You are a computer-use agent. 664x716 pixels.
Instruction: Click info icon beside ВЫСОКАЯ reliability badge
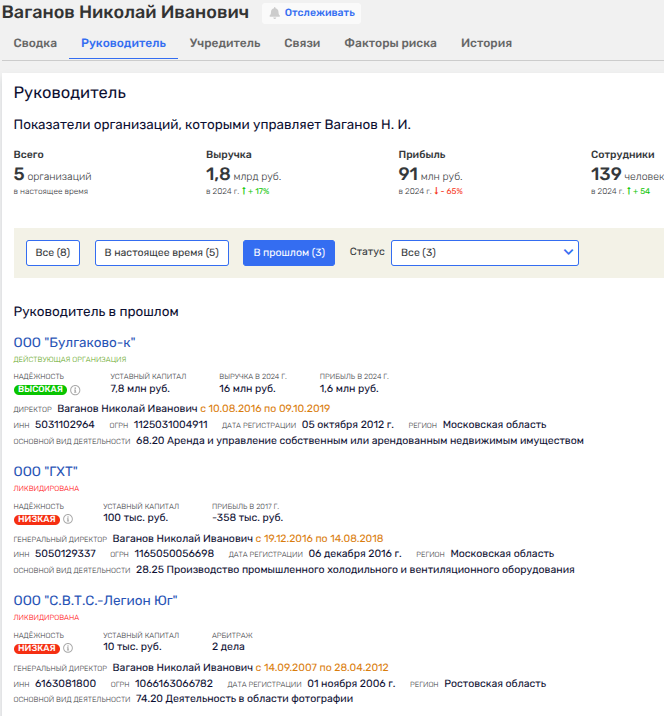point(75,390)
